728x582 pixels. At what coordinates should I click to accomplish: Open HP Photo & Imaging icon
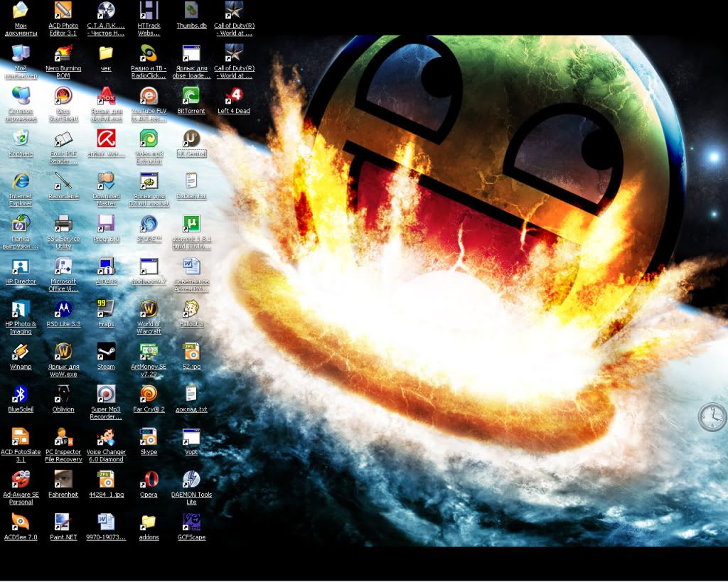[21, 309]
